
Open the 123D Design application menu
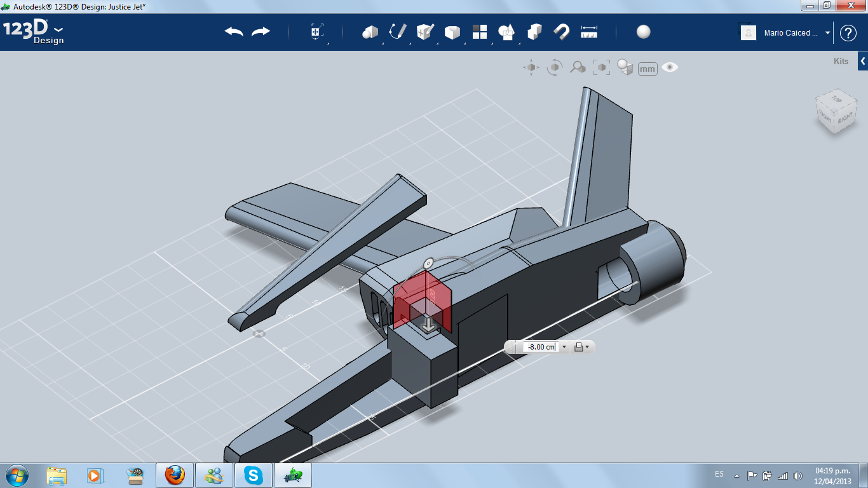33,32
